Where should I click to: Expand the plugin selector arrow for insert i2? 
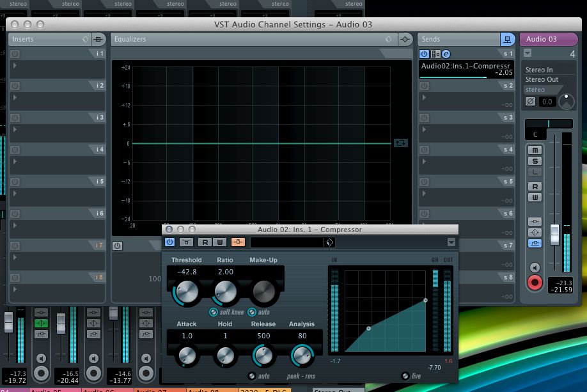click(15, 97)
